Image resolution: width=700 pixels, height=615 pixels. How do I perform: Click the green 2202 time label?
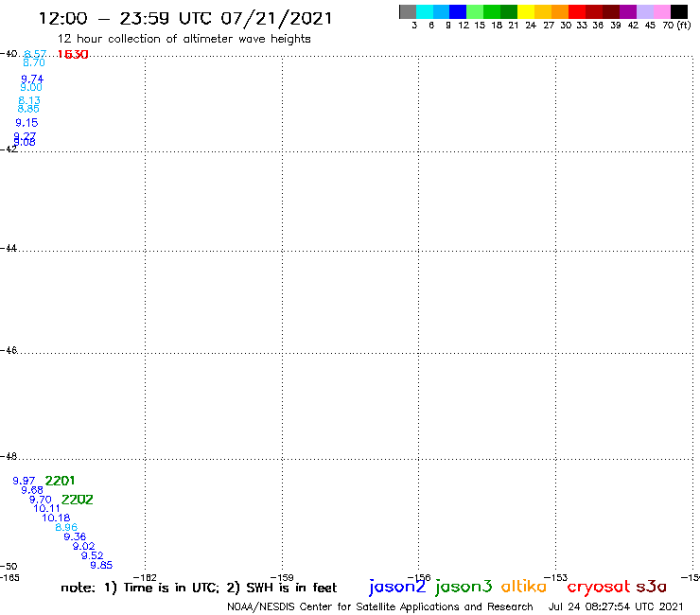(78, 500)
